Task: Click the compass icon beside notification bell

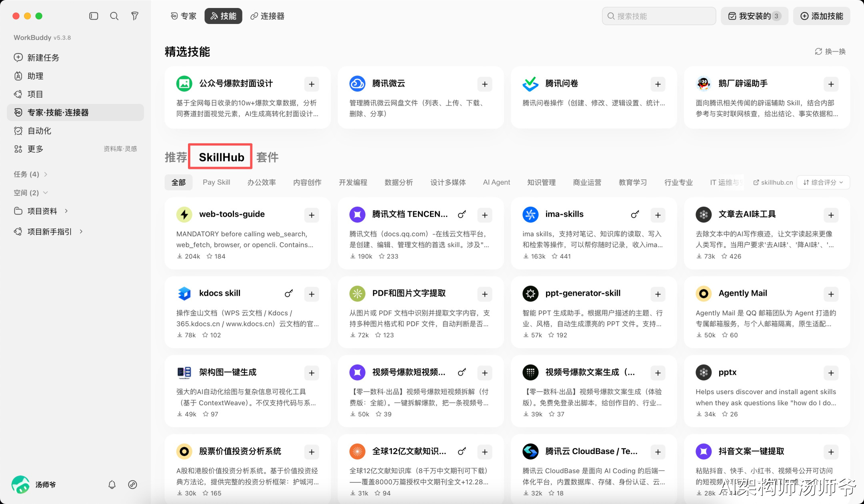Action: 132,484
